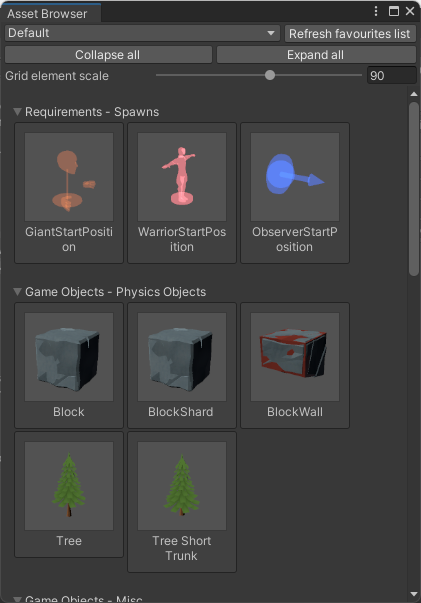Click the Expand all button
Viewport: 421px width, 603px height.
pos(316,55)
